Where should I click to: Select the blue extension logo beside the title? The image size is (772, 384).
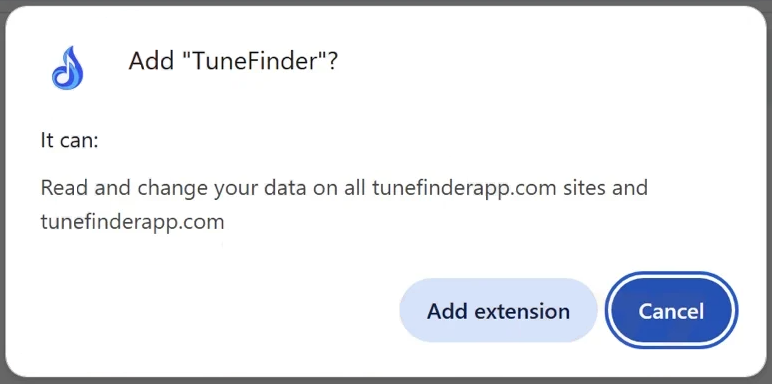coord(67,68)
